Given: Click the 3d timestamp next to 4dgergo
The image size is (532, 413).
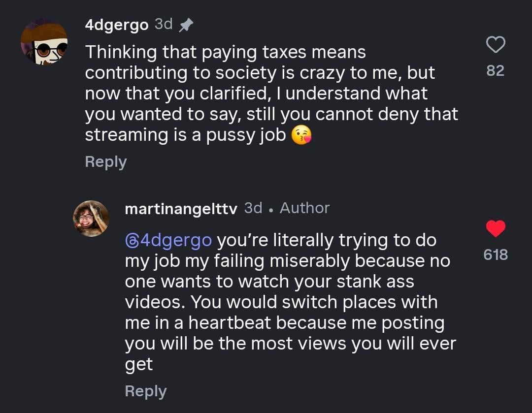Looking at the screenshot, I should pyautogui.click(x=163, y=24).
